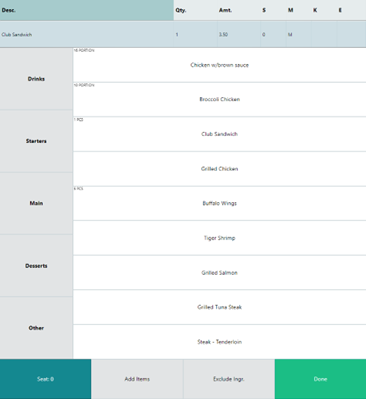The image size is (366, 399).
Task: Confirm the order with Done
Action: point(320,379)
